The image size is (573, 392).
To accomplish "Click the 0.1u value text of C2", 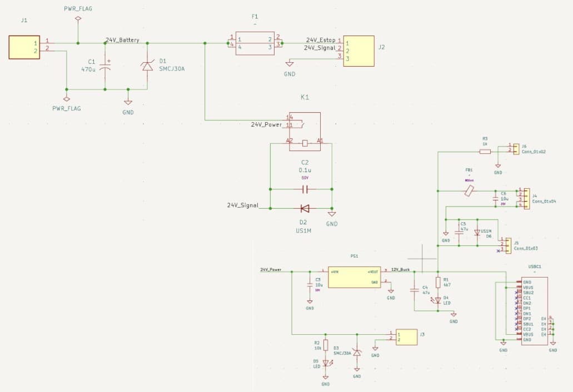I will (x=305, y=170).
